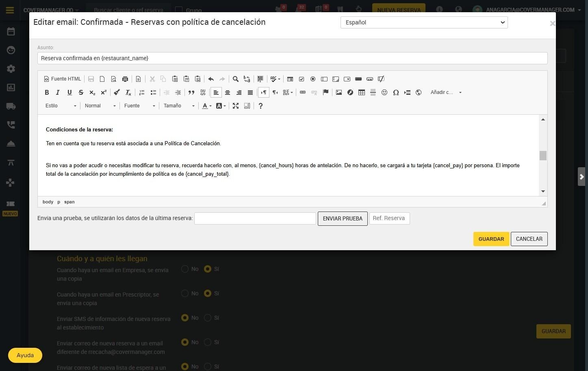This screenshot has width=588, height=371.
Task: Select Sí for correo de nueva reserva option
Action: [x=208, y=342]
